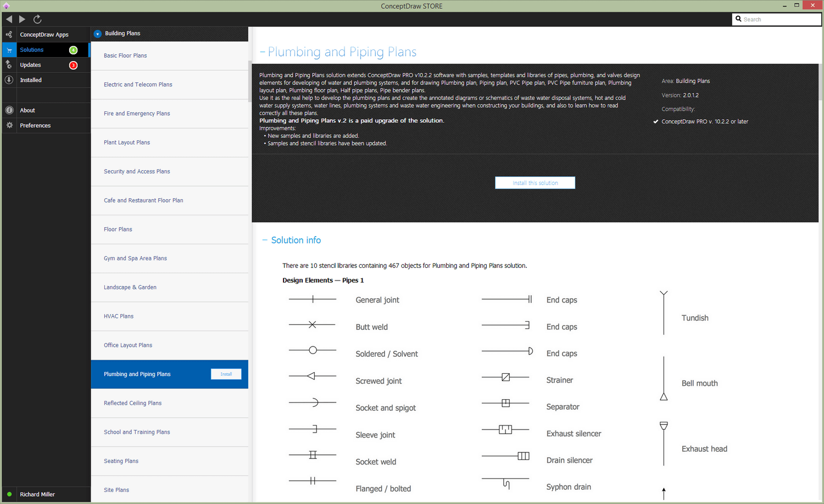Screen dimensions: 824x504
Task: Select Electric and Telecom Plans solution
Action: [x=170, y=85]
